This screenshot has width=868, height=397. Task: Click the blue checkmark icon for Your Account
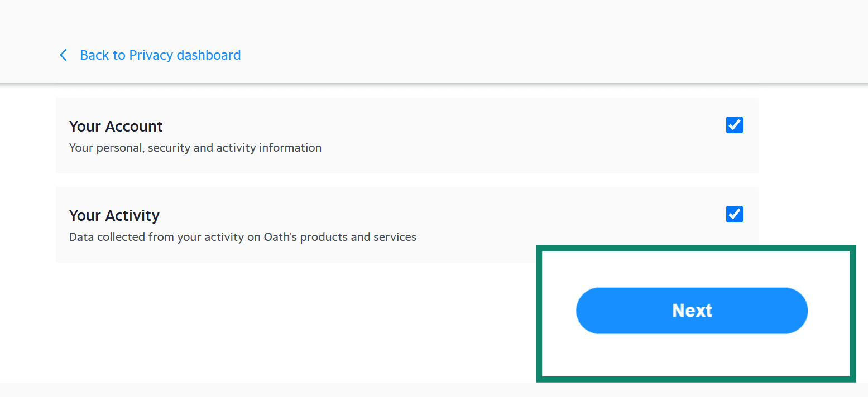pos(735,125)
